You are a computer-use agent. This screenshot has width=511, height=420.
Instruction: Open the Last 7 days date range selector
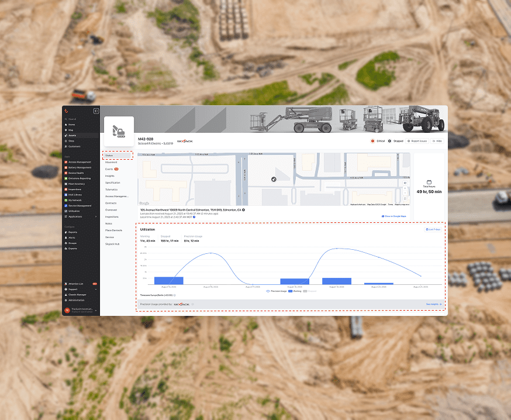(434, 229)
